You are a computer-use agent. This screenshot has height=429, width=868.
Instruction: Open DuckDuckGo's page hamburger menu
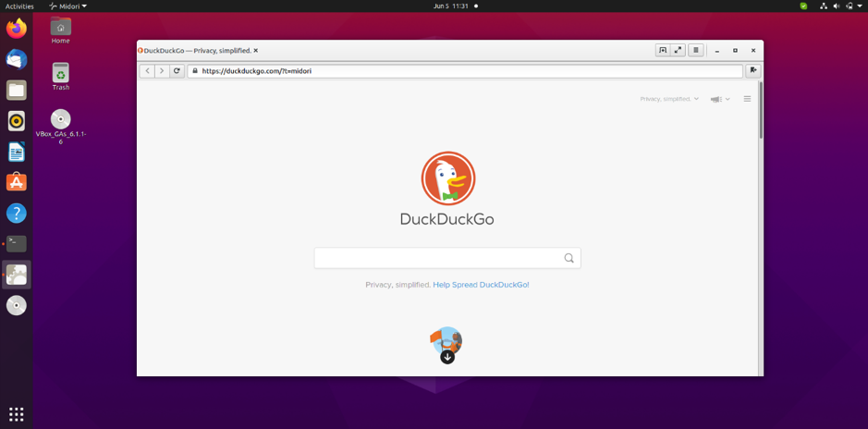[x=747, y=99]
